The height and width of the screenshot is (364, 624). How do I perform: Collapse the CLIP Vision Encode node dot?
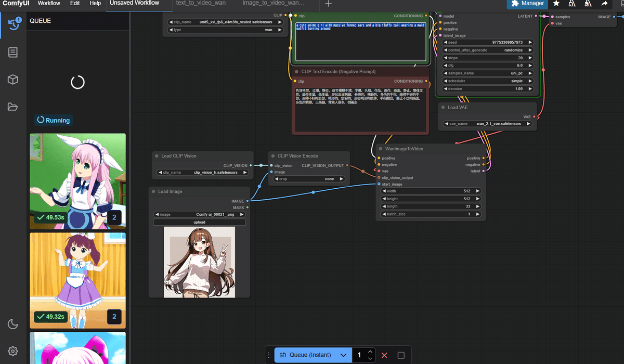point(272,155)
